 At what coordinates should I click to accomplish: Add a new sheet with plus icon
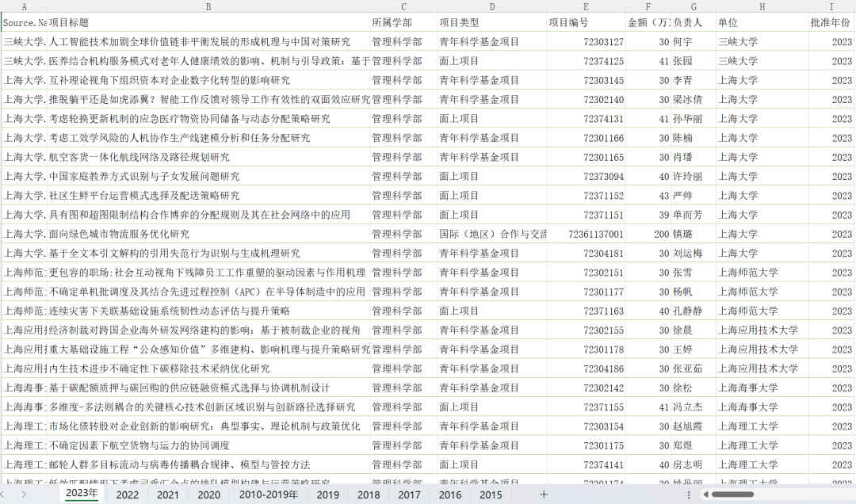543,494
